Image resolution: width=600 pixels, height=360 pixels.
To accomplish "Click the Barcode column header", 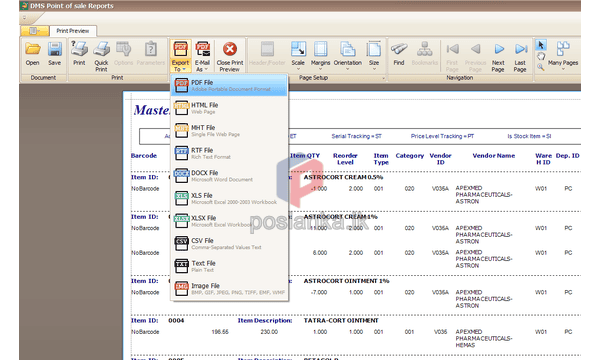I will pyautogui.click(x=144, y=156).
